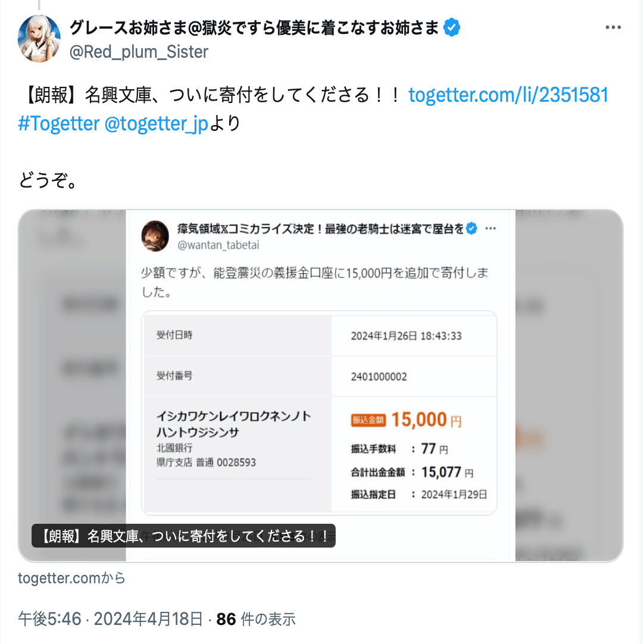This screenshot has height=644, width=644.
Task: Open the @Red_plum_Sister handle
Action: (139, 52)
